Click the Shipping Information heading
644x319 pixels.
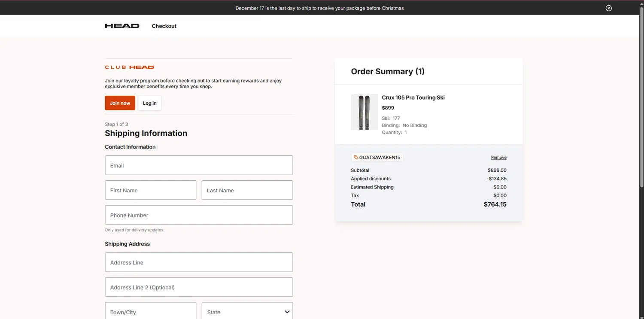pos(146,133)
